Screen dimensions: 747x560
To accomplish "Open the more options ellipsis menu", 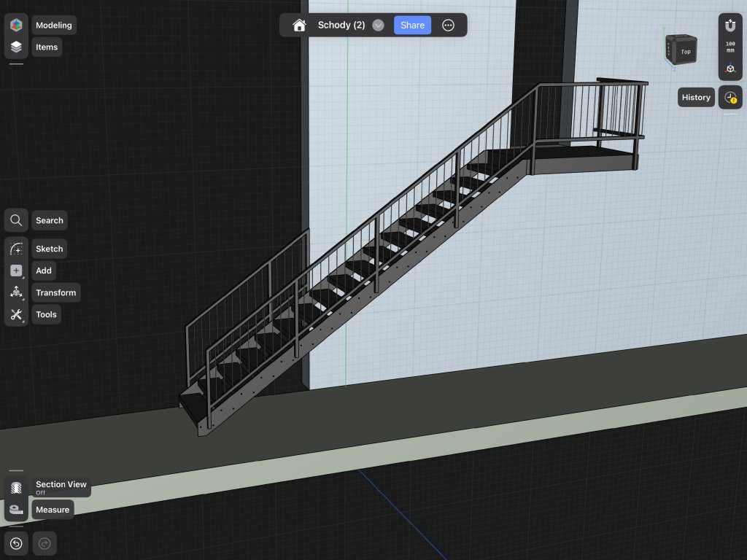I will [x=449, y=25].
